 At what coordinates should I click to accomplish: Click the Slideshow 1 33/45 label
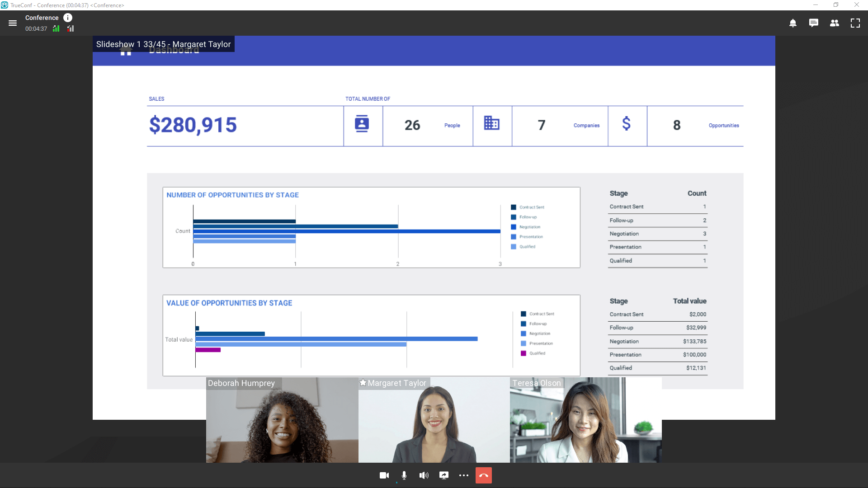(164, 44)
